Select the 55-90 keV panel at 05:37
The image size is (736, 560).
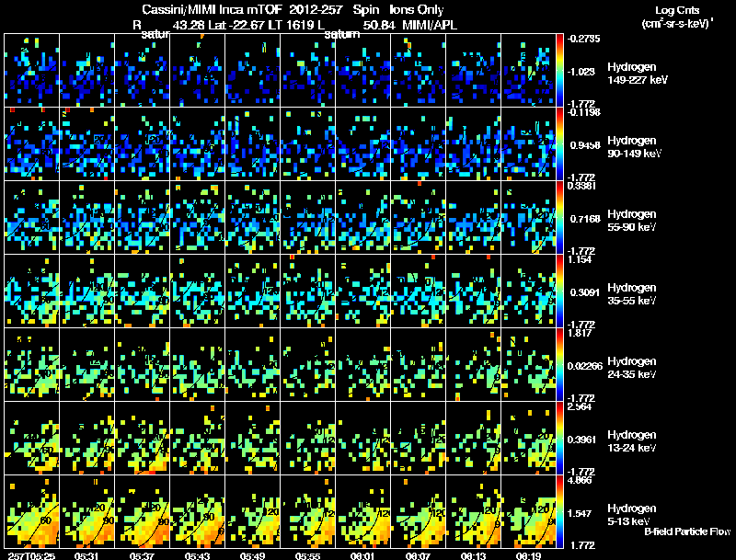coord(143,218)
